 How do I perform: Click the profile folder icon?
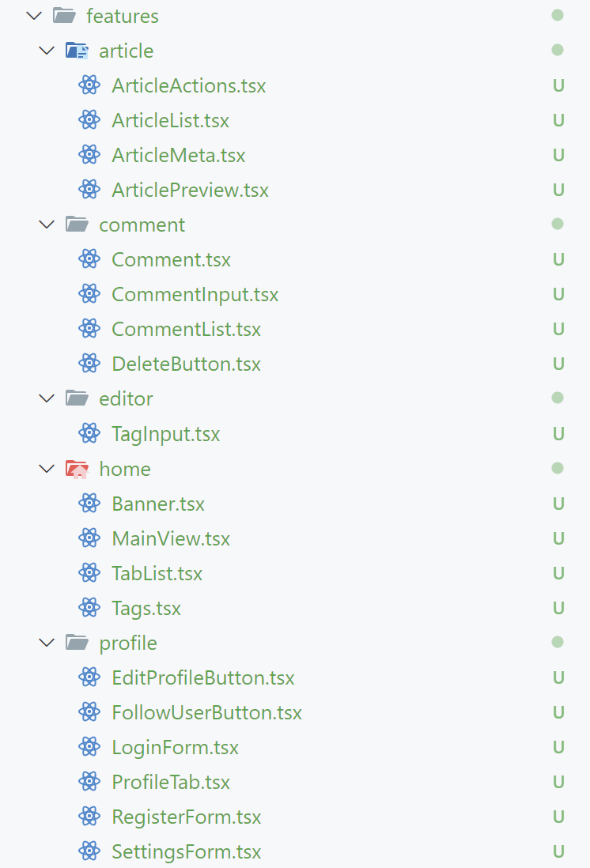(x=77, y=643)
